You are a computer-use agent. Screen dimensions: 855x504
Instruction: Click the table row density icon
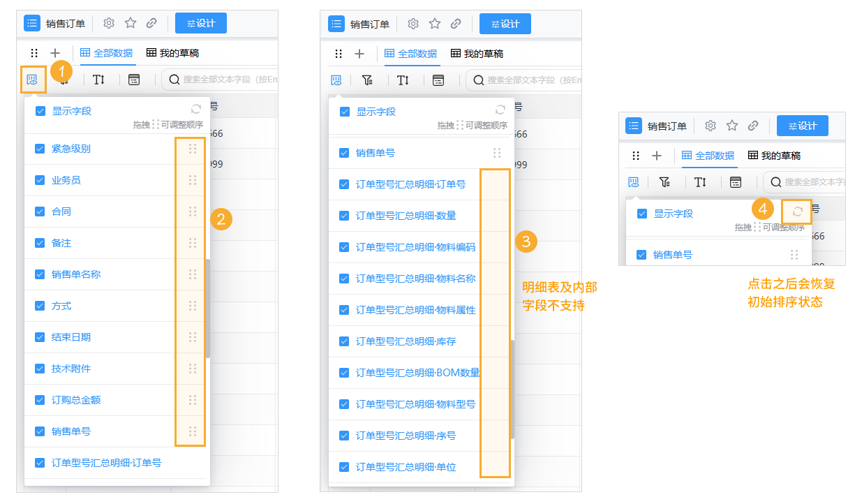(133, 80)
